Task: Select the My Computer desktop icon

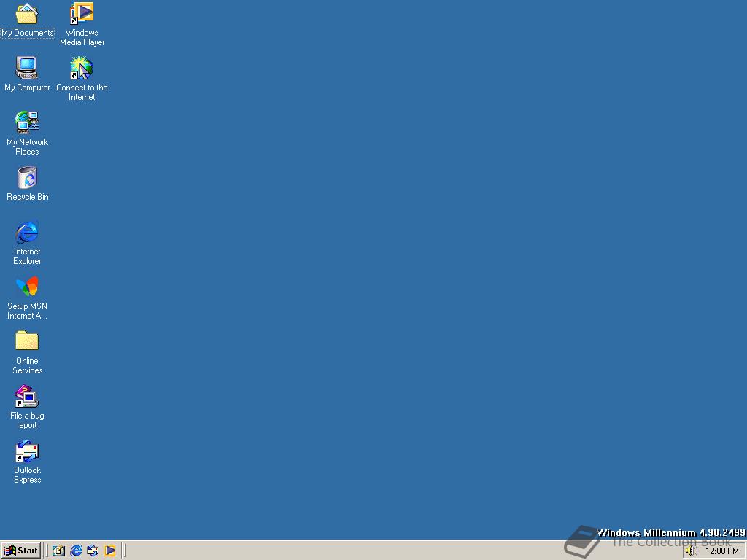Action: click(x=27, y=74)
